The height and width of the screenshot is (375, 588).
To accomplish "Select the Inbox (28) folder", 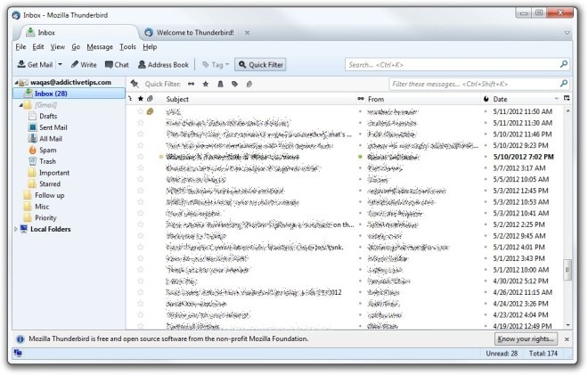I will pos(69,94).
